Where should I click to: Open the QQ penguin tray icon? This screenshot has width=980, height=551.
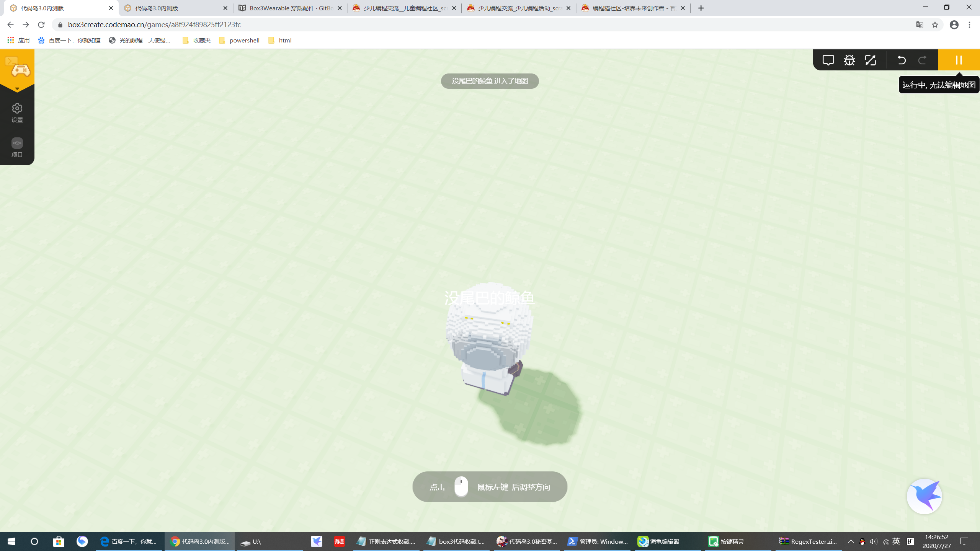[862, 541]
